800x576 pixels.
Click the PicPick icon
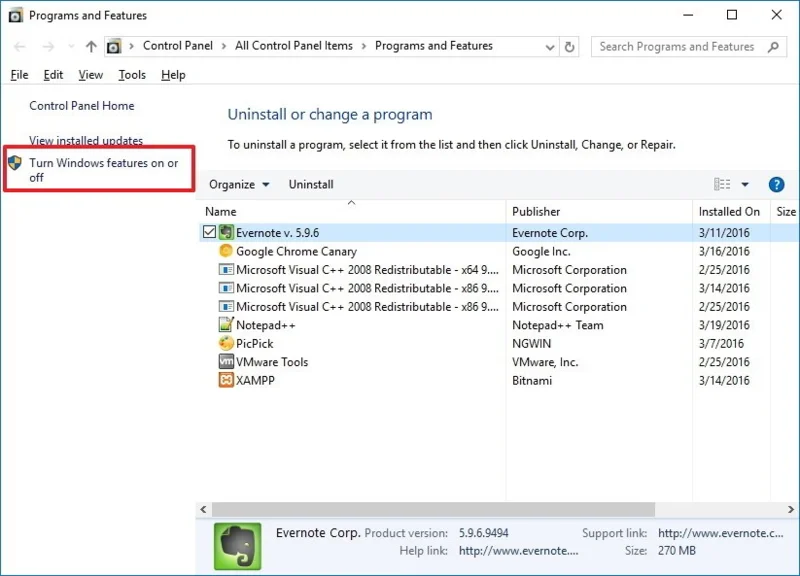(225, 343)
